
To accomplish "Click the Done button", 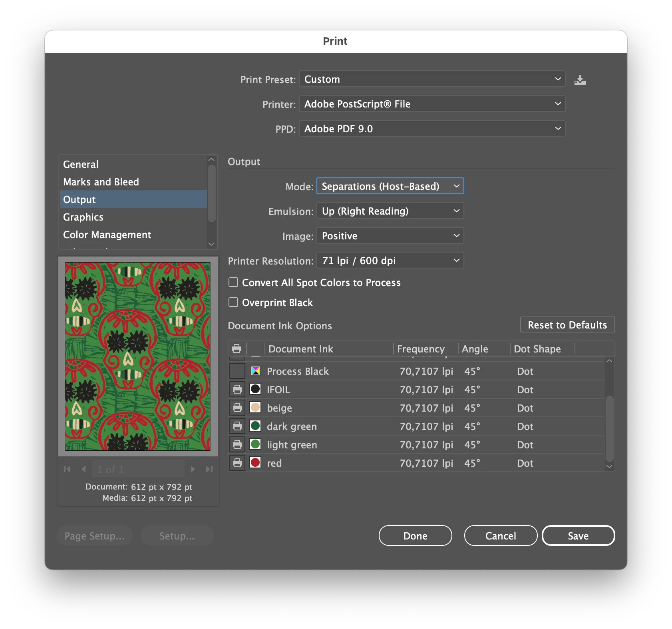I will pos(415,535).
